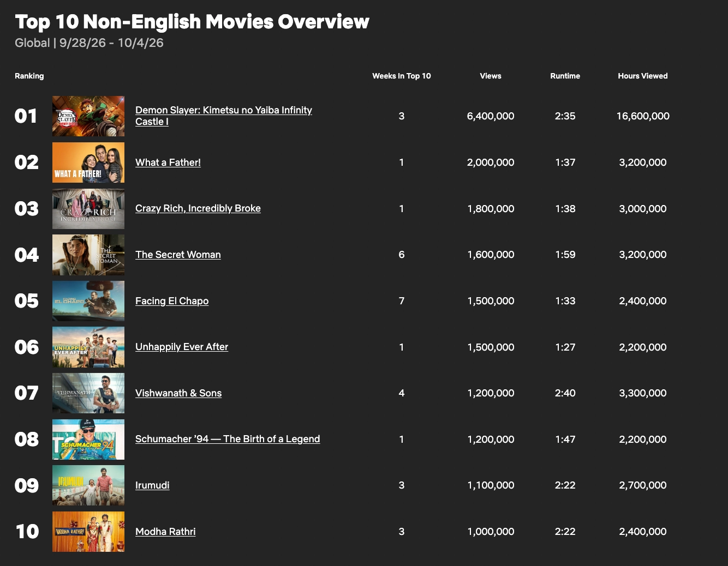Open Schumacher '94 — The Birth of a Legend link
728x566 pixels.
point(228,439)
